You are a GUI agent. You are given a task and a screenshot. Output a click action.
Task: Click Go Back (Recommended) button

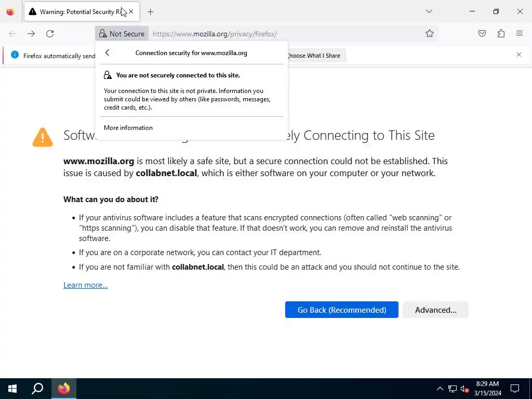(x=342, y=310)
